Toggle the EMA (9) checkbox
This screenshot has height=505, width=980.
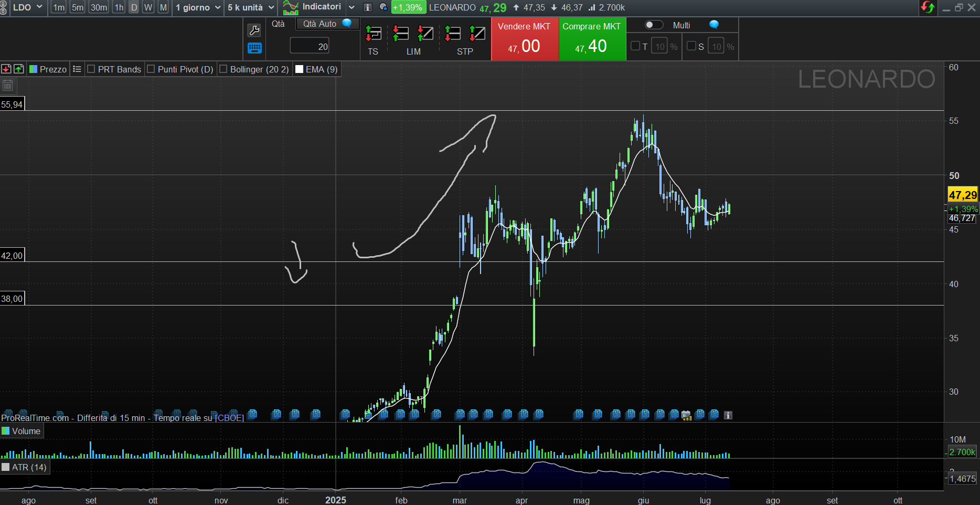coord(300,69)
